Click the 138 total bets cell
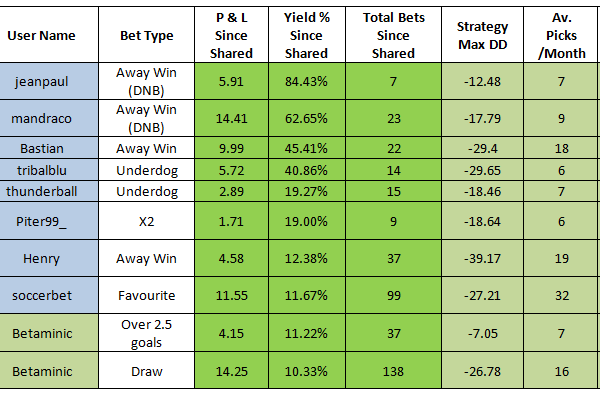 tap(393, 371)
